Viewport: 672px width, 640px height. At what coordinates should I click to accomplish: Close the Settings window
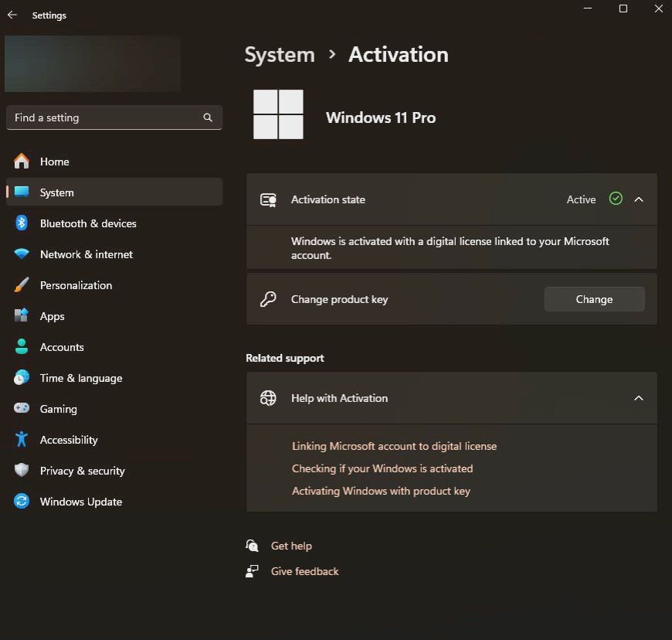pos(659,9)
